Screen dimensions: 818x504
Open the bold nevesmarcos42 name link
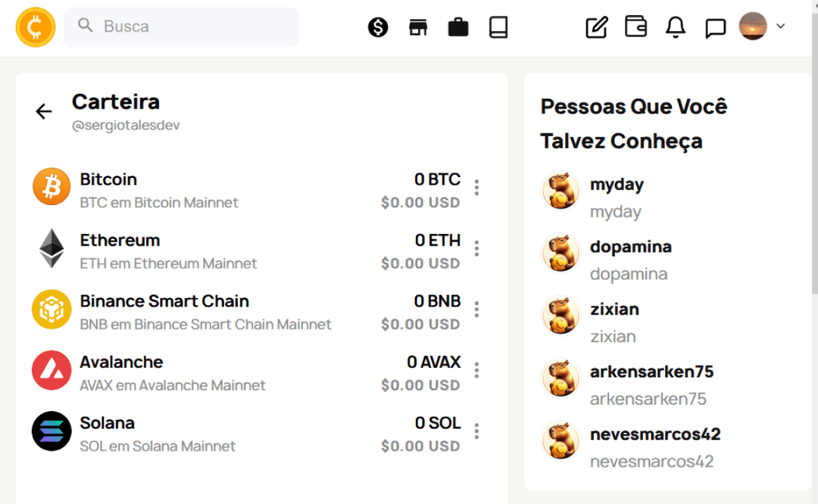(655, 434)
